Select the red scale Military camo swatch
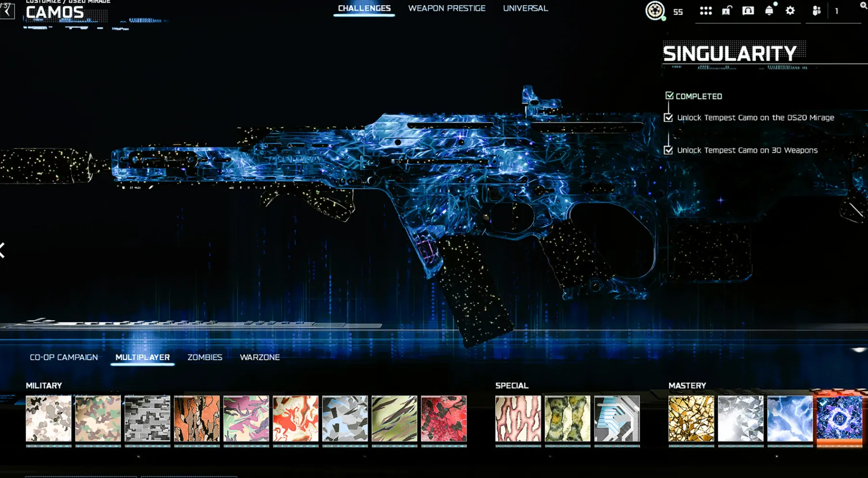Screen dimensions: 868x478 click(443, 418)
